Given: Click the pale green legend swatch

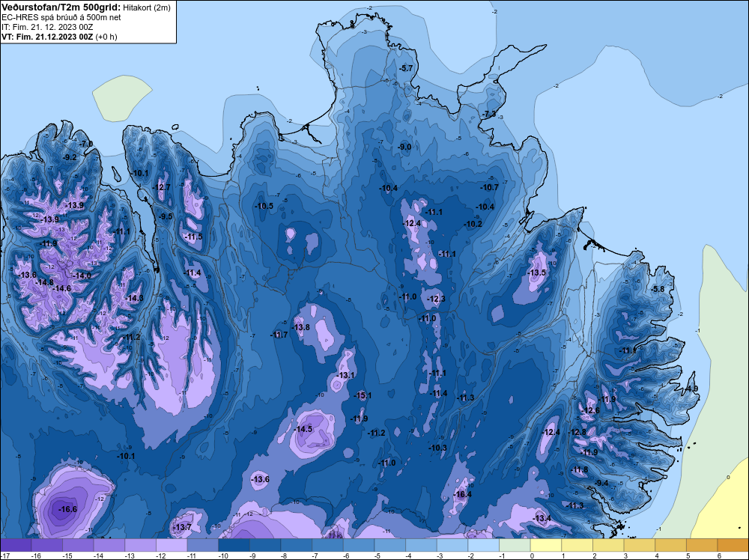Looking at the screenshot, I should (x=515, y=545).
